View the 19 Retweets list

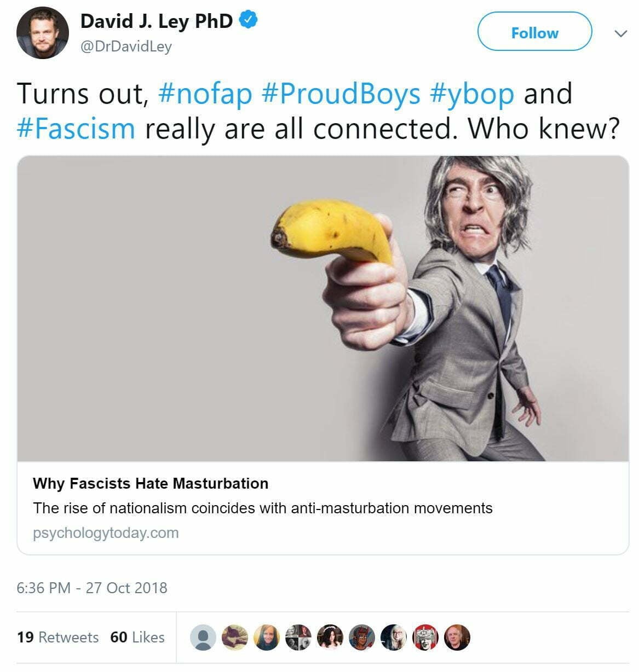tap(57, 637)
